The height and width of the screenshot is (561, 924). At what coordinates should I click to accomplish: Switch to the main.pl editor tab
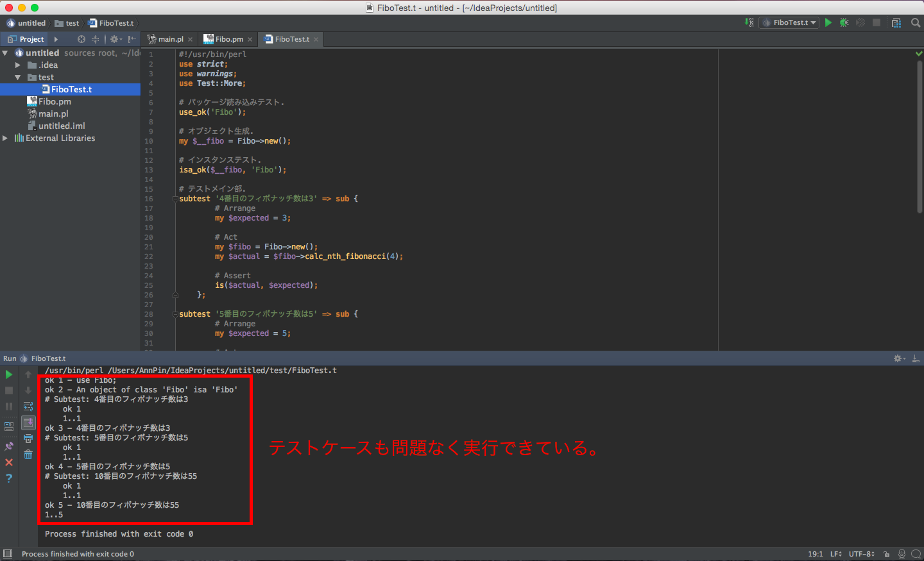point(170,39)
